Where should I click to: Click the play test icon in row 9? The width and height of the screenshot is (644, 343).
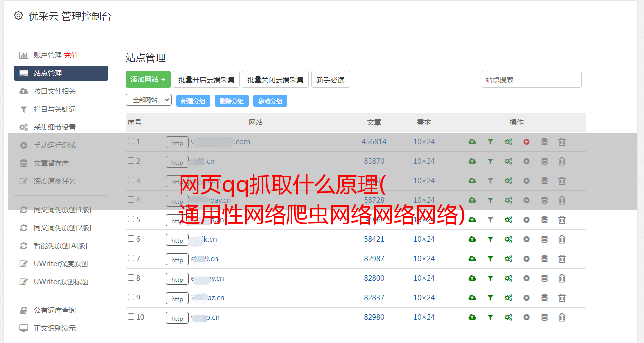(x=526, y=298)
